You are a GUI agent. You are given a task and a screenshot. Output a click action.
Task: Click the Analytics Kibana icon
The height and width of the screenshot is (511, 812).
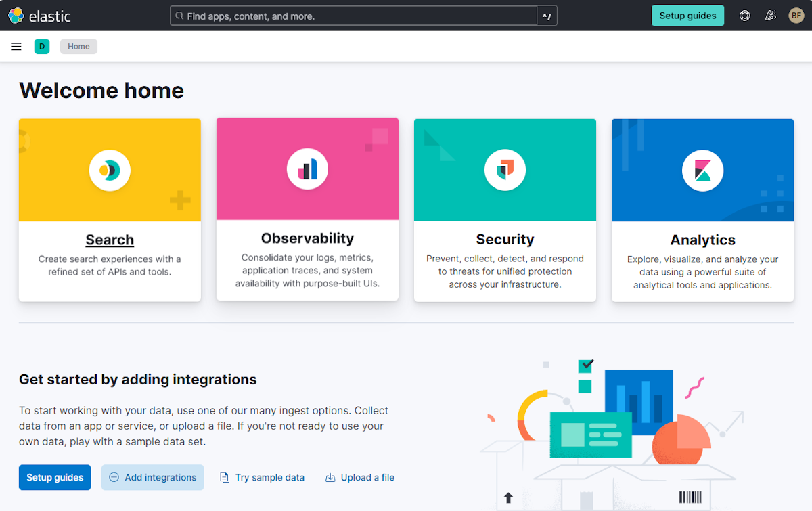pyautogui.click(x=702, y=170)
